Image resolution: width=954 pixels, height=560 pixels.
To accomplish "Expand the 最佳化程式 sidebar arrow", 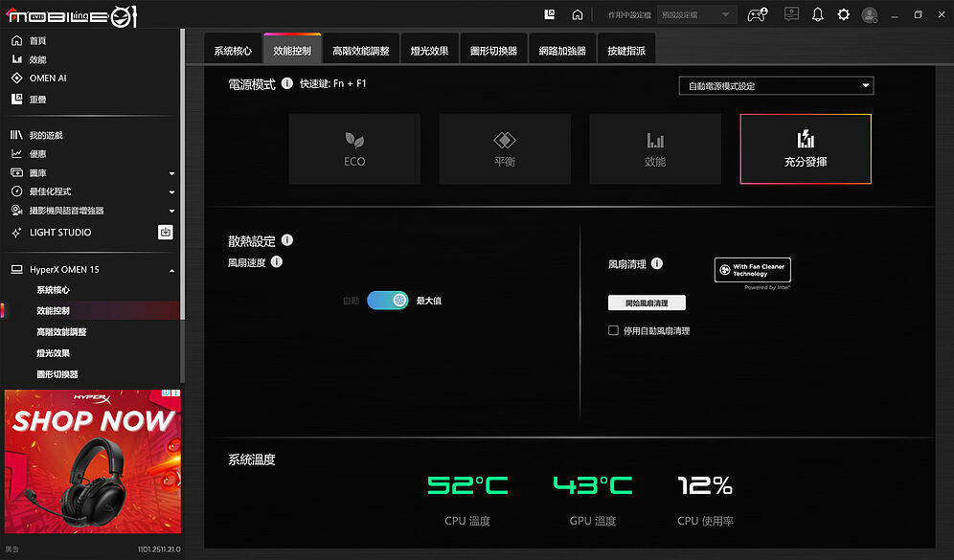I will tap(171, 192).
